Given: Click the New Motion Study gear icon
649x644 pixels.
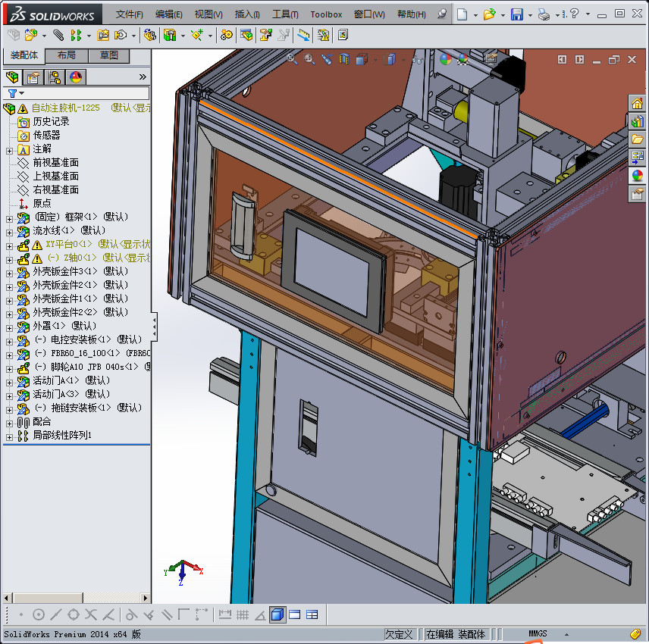Looking at the screenshot, I should tap(226, 35).
